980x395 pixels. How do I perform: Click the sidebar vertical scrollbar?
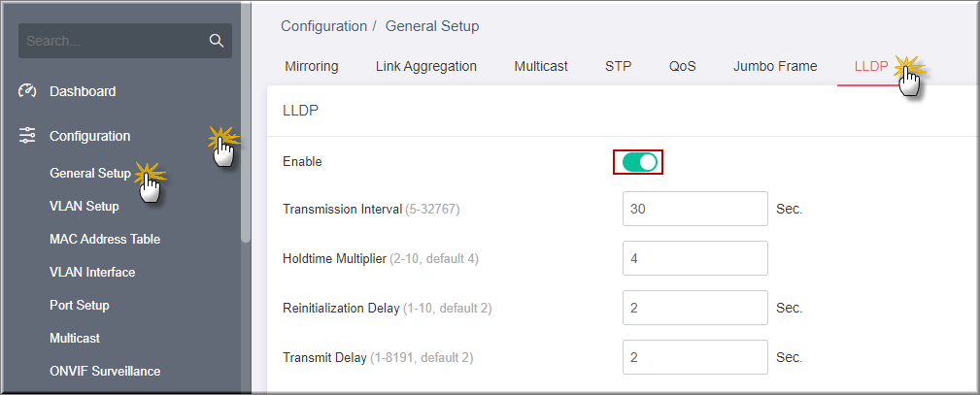[x=246, y=122]
